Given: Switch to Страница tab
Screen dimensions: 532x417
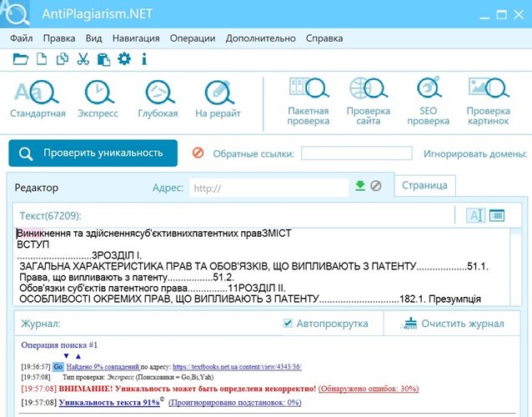Looking at the screenshot, I should (424, 185).
